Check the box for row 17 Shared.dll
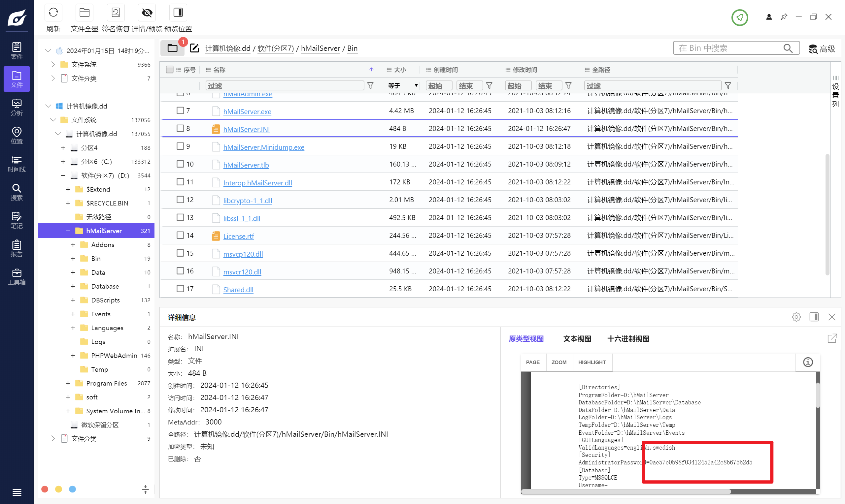845x504 pixels. click(180, 288)
